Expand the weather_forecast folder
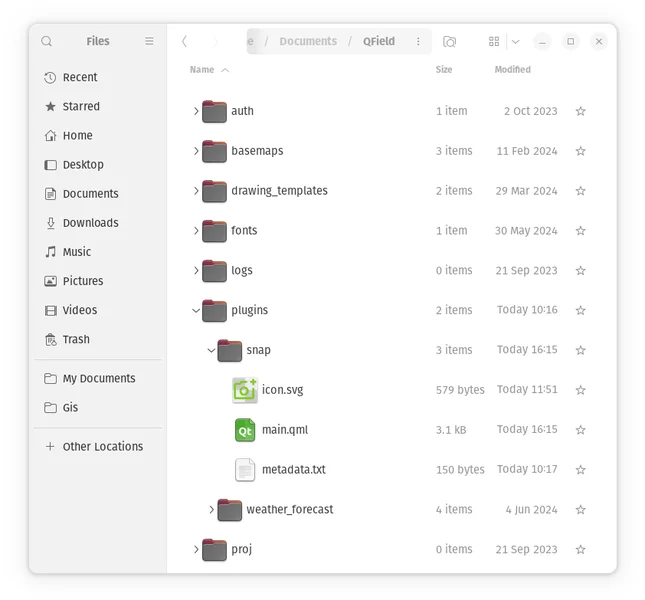Image resolution: width=645 pixels, height=600 pixels. [x=211, y=510]
